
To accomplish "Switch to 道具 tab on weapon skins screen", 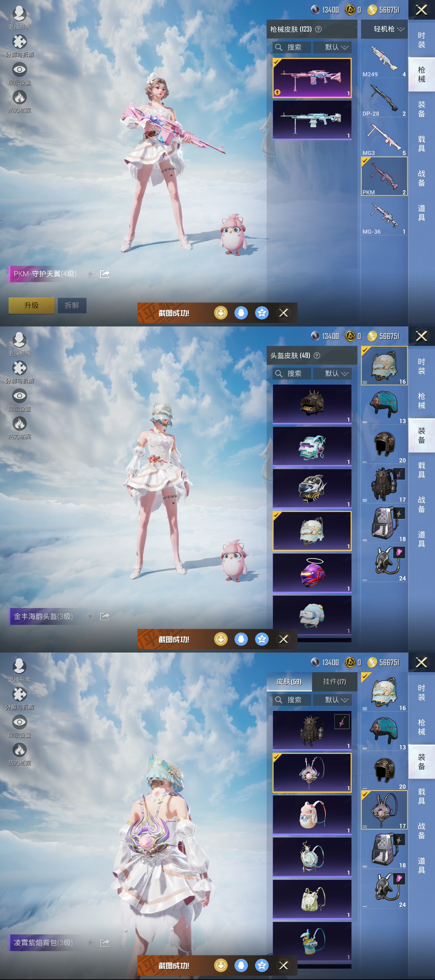I will point(421,213).
